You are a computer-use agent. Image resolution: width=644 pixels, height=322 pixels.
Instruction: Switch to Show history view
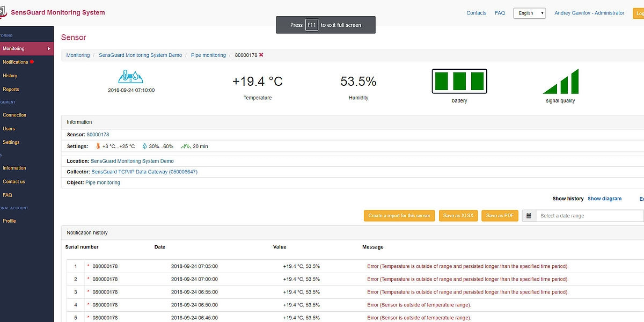[x=568, y=199]
